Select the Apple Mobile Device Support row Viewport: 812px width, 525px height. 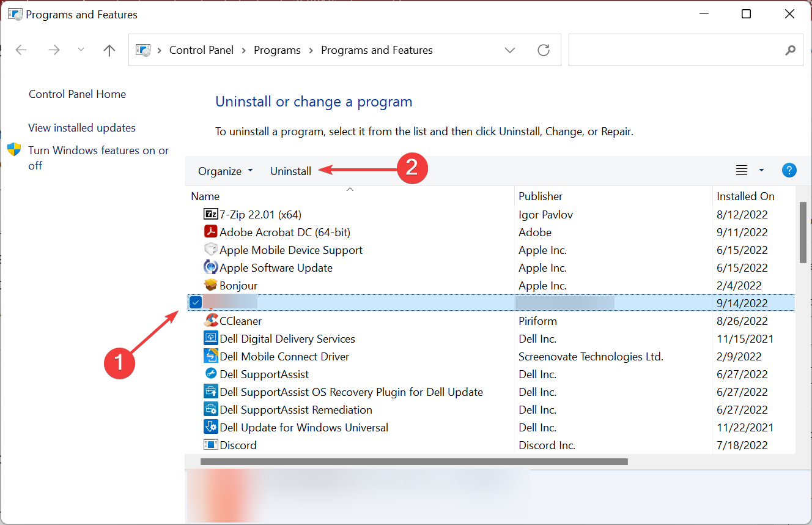coord(490,250)
